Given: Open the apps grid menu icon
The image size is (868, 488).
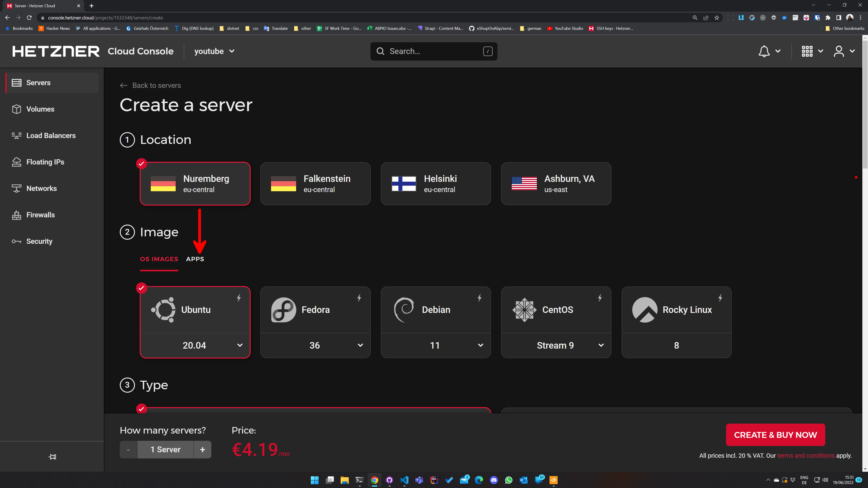Looking at the screenshot, I should (807, 51).
